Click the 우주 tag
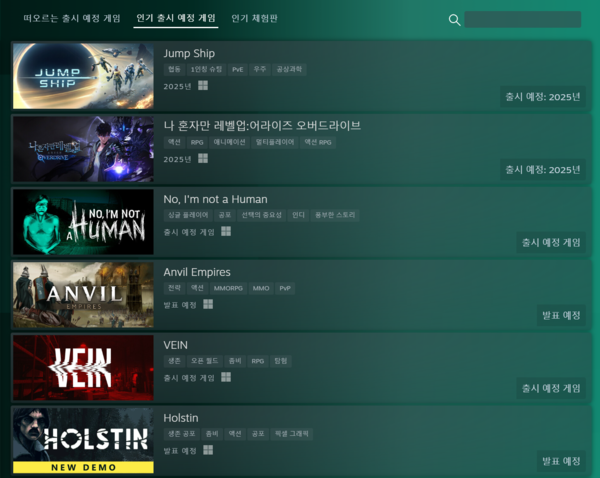Image resolution: width=600 pixels, height=478 pixels. 260,69
